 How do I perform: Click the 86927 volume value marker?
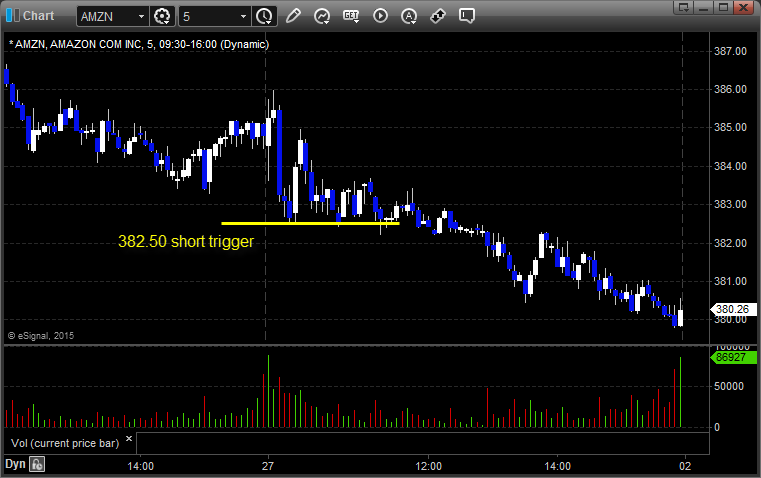coord(733,358)
